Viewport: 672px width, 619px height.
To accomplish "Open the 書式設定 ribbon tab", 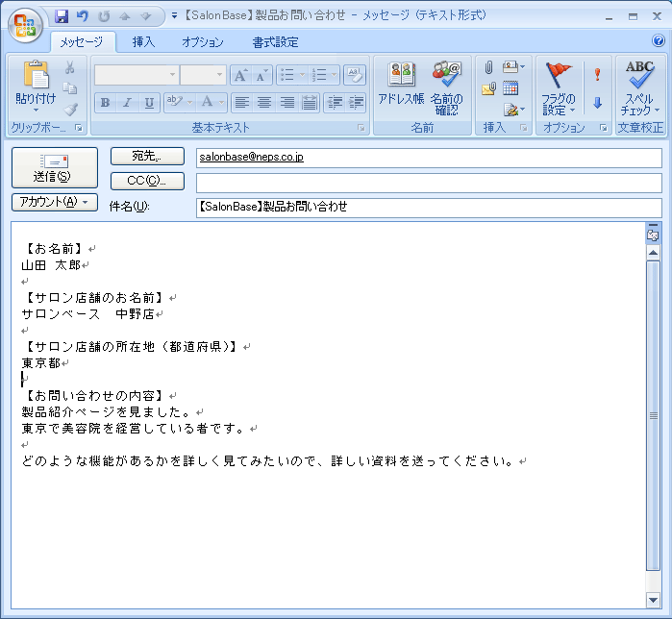I will pos(275,42).
